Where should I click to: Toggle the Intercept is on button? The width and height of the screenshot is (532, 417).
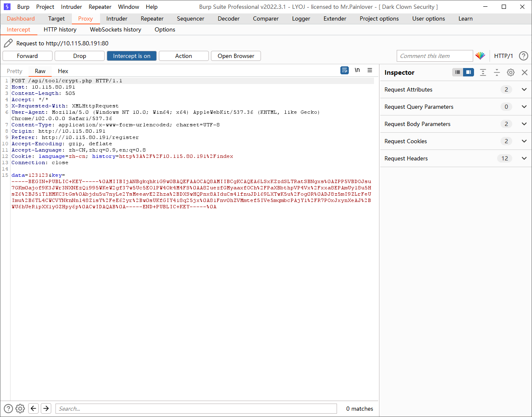(132, 56)
